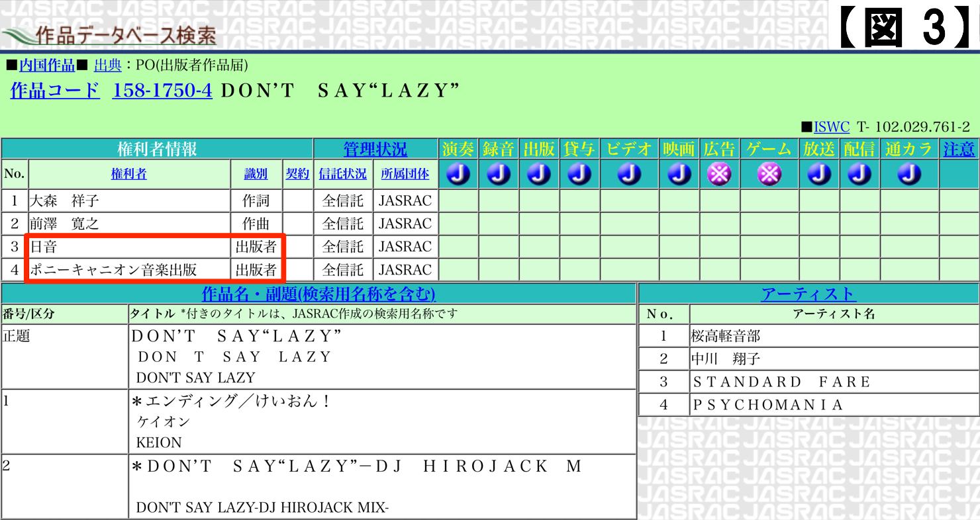The width and height of the screenshot is (980, 520).
Task: Select rights holder 前澤 寛之
Action: [x=64, y=224]
